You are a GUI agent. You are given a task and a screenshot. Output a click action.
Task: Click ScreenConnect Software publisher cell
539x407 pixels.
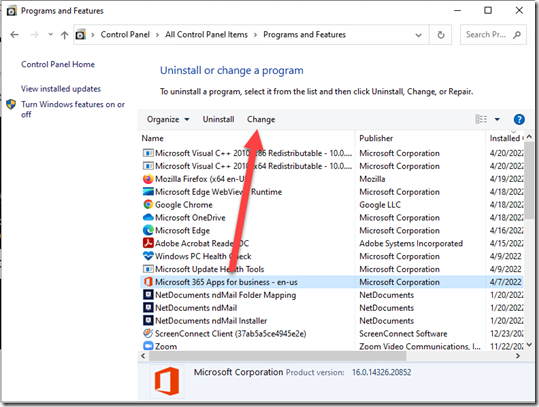click(403, 333)
